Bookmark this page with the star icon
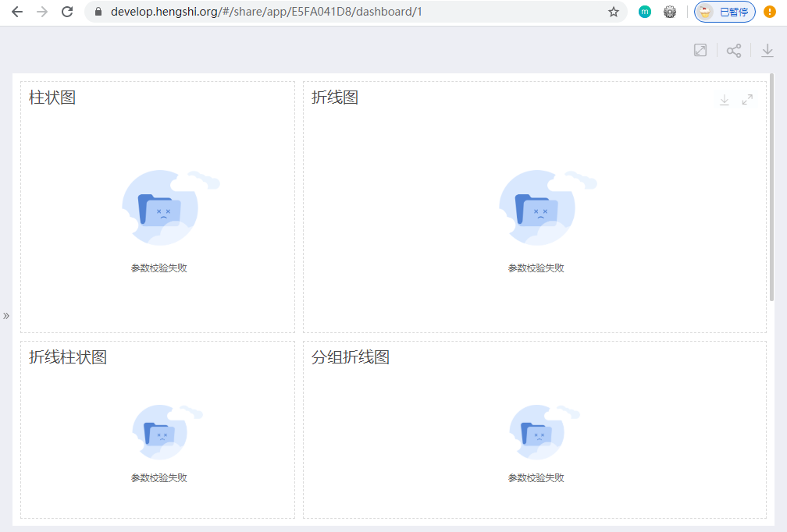The height and width of the screenshot is (532, 787). point(614,12)
